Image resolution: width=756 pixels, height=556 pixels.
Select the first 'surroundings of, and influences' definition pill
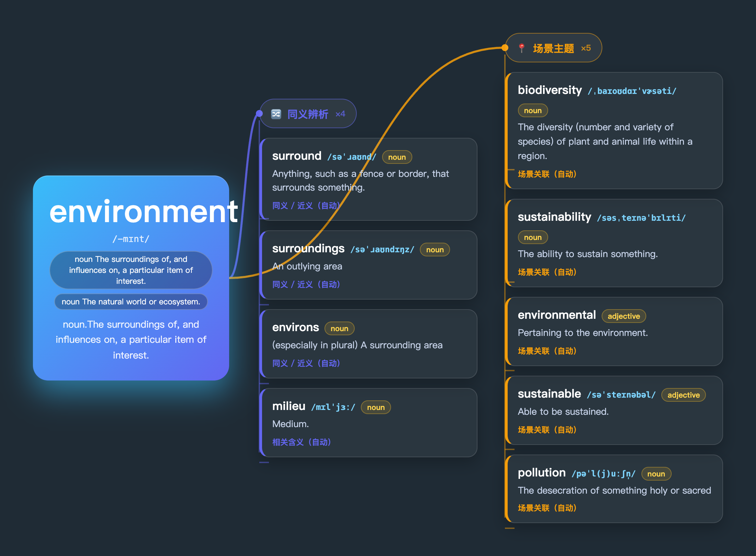[x=131, y=270]
